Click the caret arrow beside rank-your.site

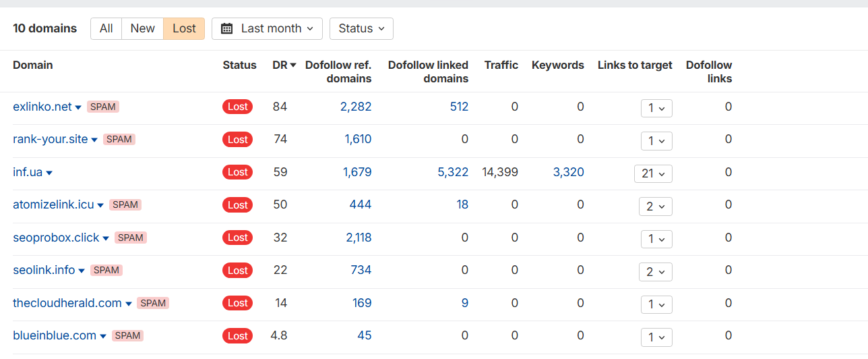pos(94,140)
